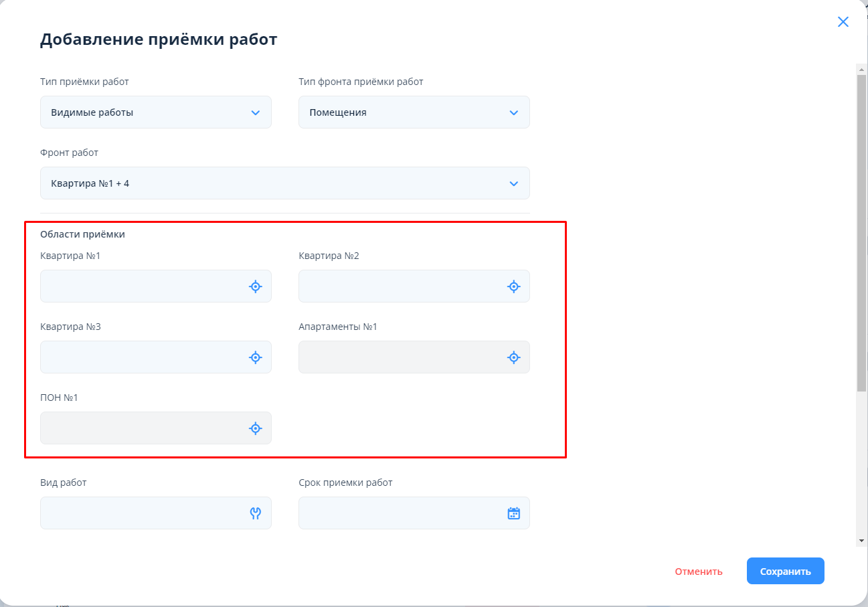Click the Квартира №1 input field

[x=141, y=286]
